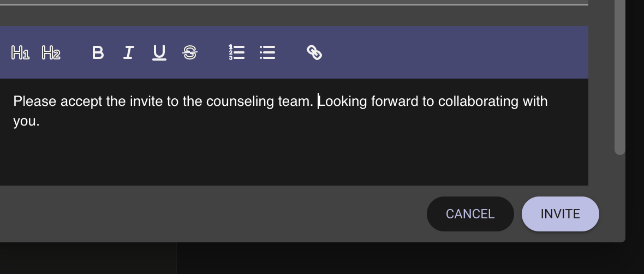
Task: Toggle bold formatting
Action: (x=98, y=53)
